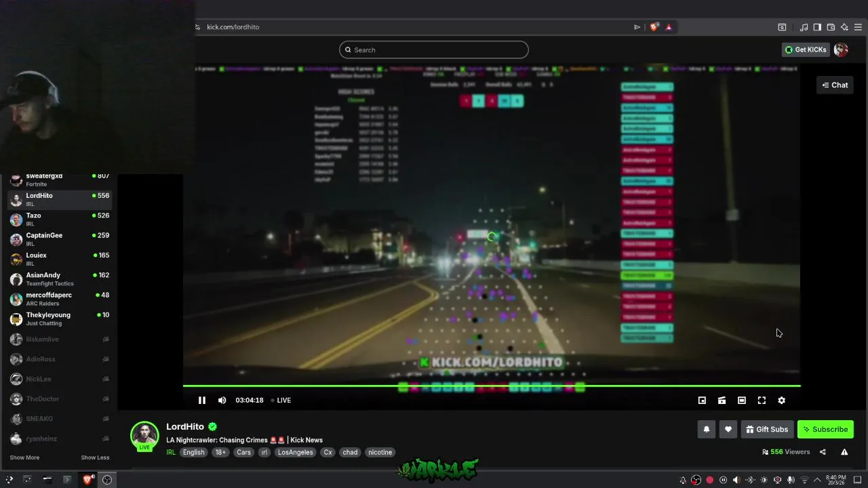This screenshot has width=868, height=488.
Task: Open Thekyleyoung Just Chatting stream
Action: tap(60, 319)
